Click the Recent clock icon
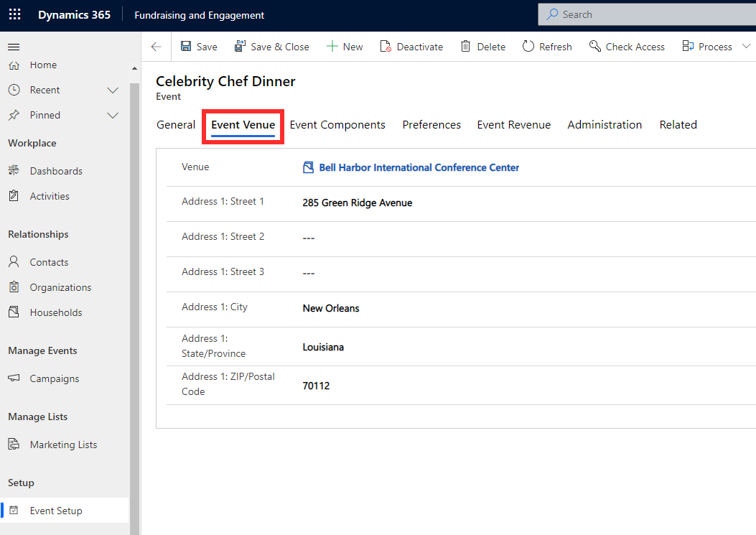The image size is (756, 535). click(x=14, y=90)
